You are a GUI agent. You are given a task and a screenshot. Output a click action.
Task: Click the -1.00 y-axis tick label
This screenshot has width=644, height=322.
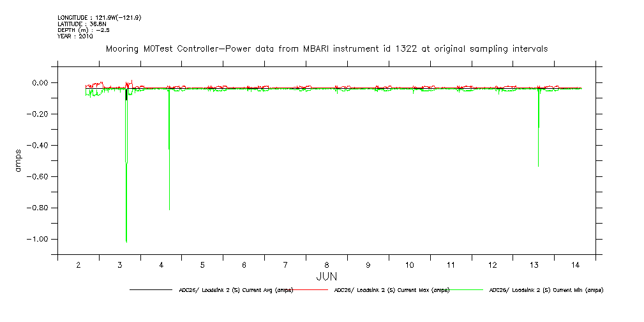point(38,240)
